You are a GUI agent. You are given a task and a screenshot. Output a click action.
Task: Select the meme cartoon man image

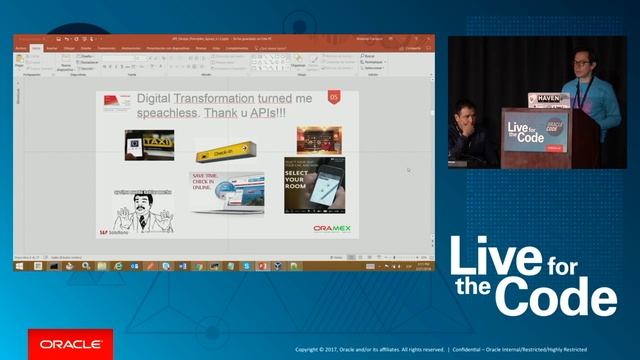pyautogui.click(x=142, y=211)
